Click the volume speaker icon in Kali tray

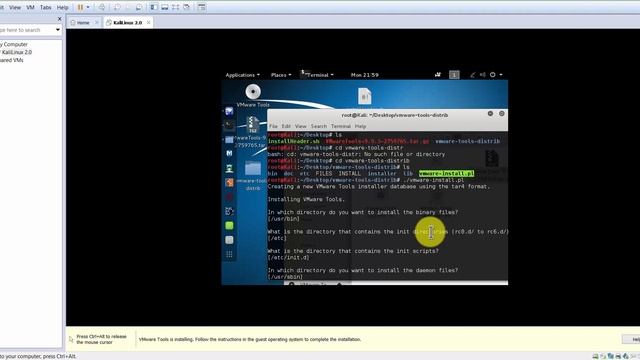[x=482, y=75]
